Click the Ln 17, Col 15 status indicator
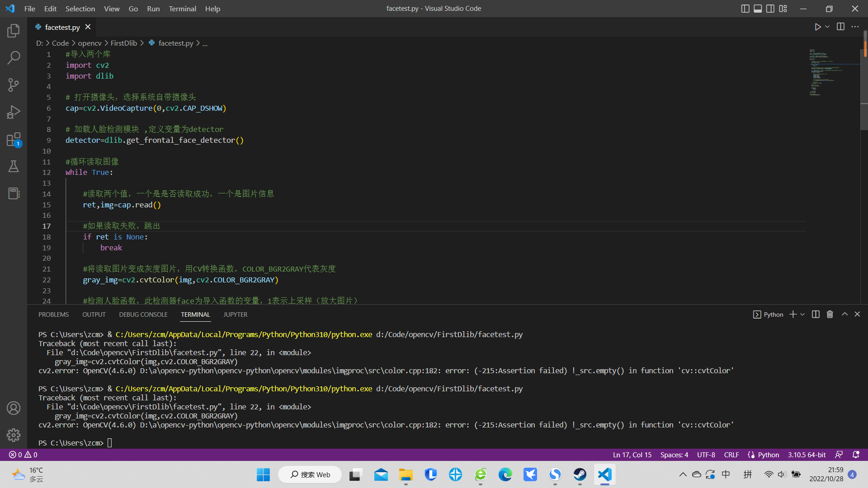 point(632,455)
